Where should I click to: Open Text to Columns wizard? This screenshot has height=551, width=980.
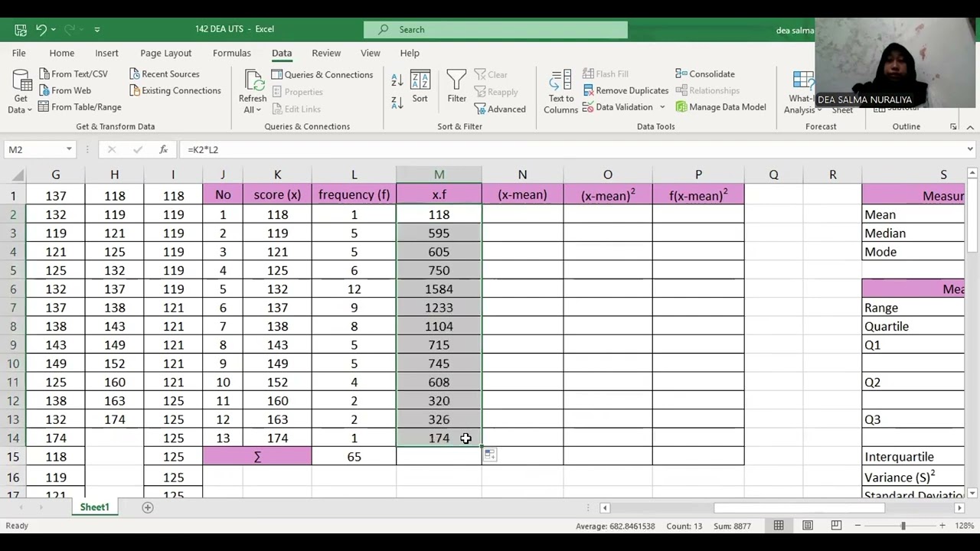click(x=560, y=92)
